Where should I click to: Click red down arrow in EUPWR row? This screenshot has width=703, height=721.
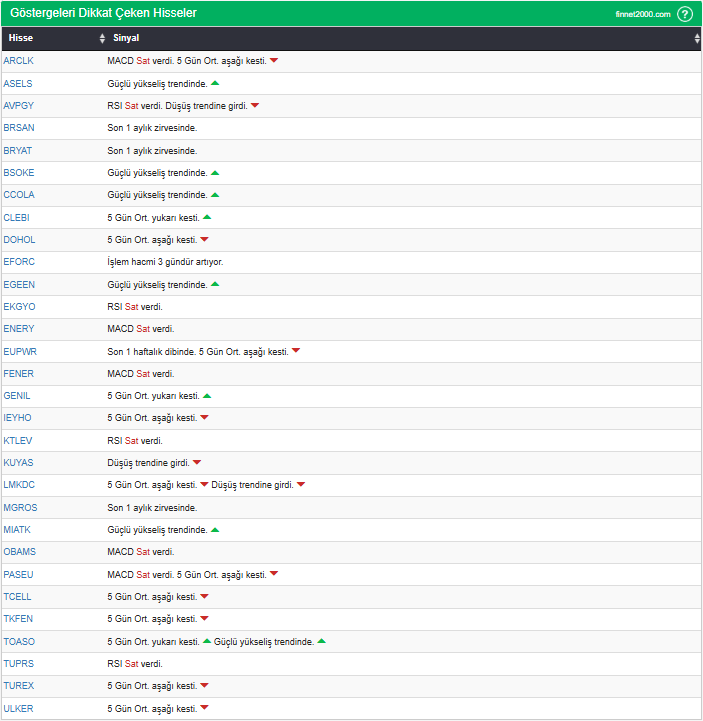pyautogui.click(x=296, y=351)
